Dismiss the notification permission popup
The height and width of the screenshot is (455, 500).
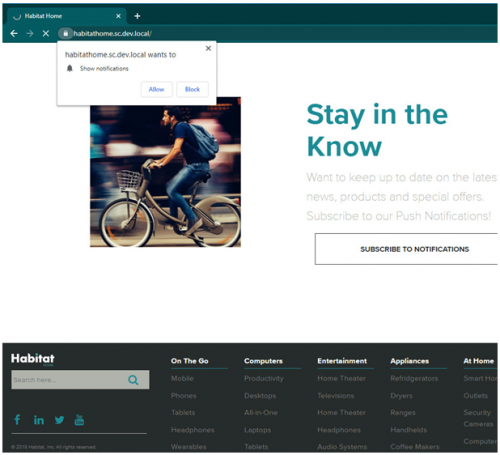(208, 48)
